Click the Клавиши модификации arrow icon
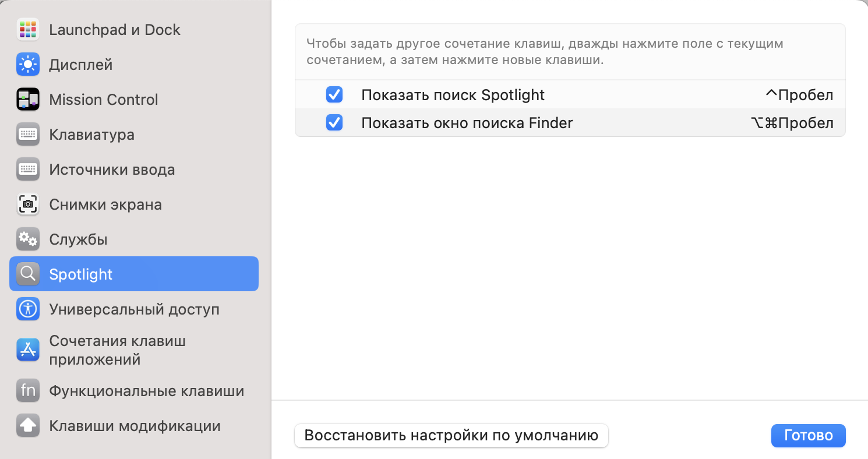868x459 pixels. click(28, 426)
